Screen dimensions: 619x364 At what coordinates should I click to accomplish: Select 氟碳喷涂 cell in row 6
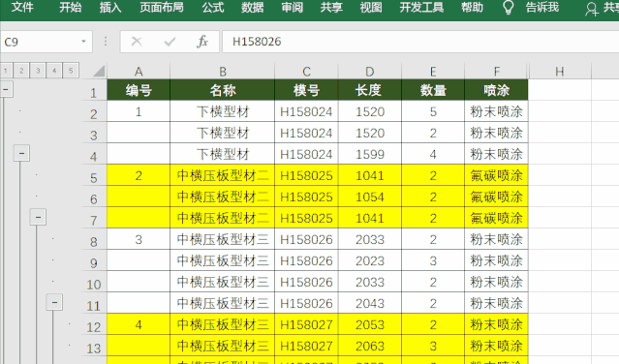tap(496, 197)
